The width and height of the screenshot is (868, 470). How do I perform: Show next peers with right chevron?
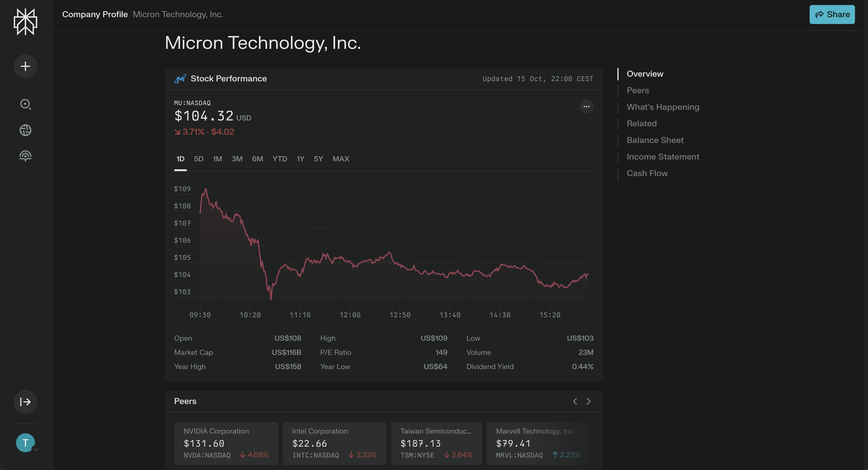[x=588, y=401]
